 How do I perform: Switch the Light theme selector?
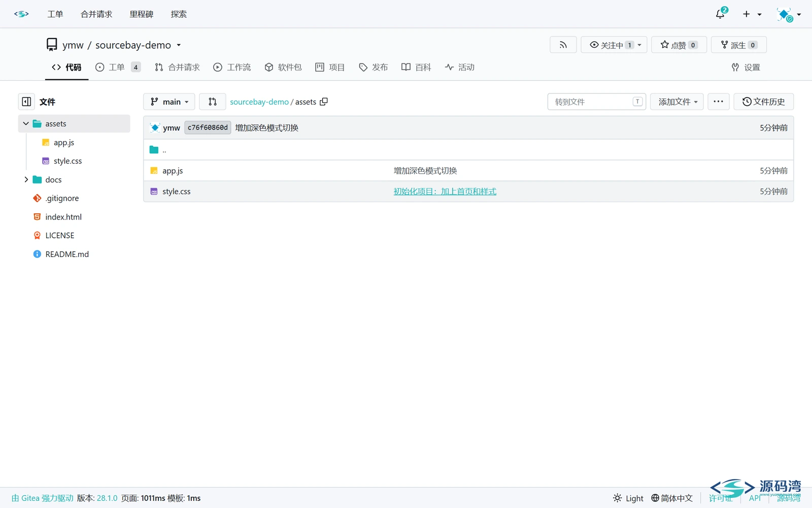point(628,498)
